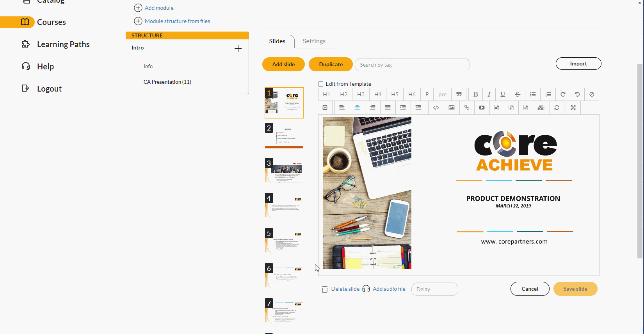Apply H3 heading format
The height and width of the screenshot is (334, 644).
(361, 94)
